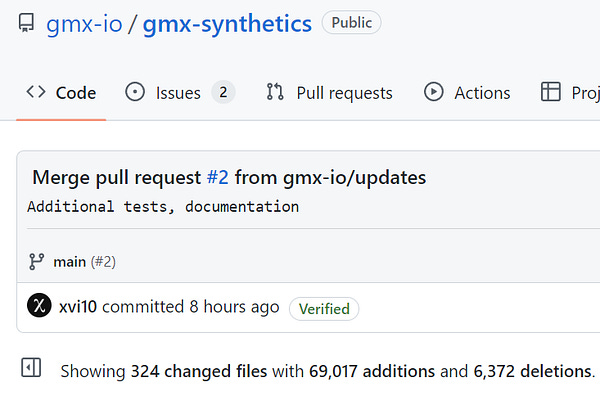Click the Pull requests merge icon
This screenshot has height=404, width=600.
pyautogui.click(x=275, y=92)
